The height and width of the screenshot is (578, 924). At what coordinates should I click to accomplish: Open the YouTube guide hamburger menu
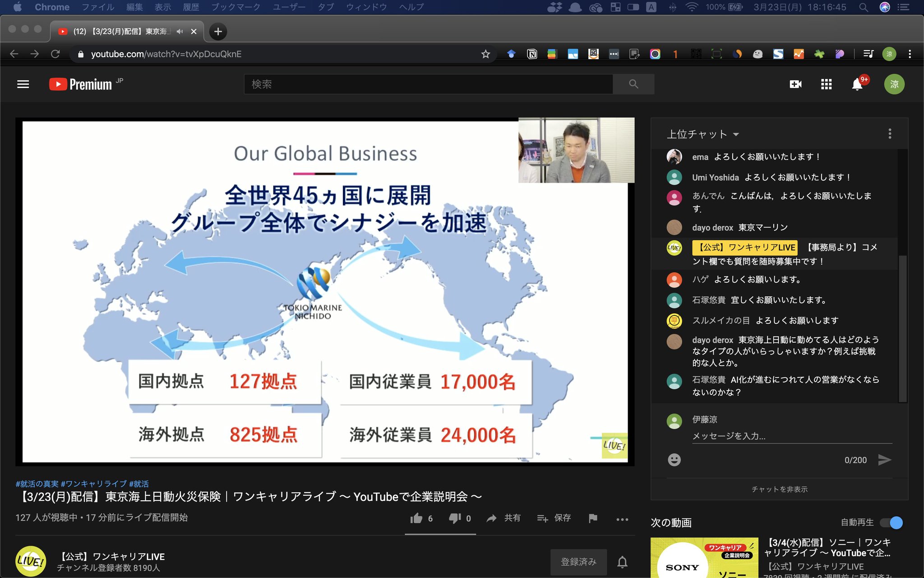[x=23, y=84]
